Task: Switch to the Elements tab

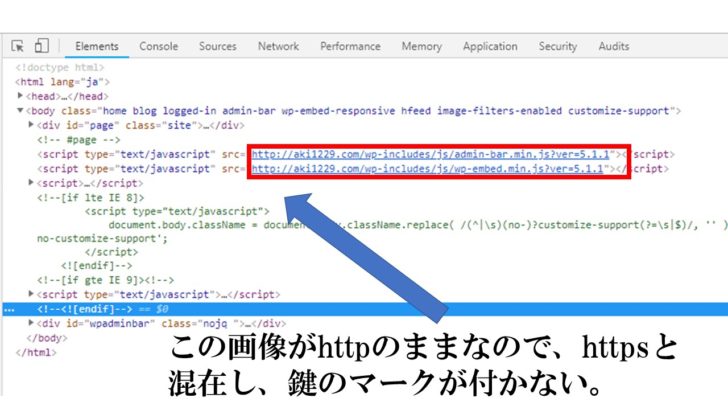Action: [x=97, y=46]
